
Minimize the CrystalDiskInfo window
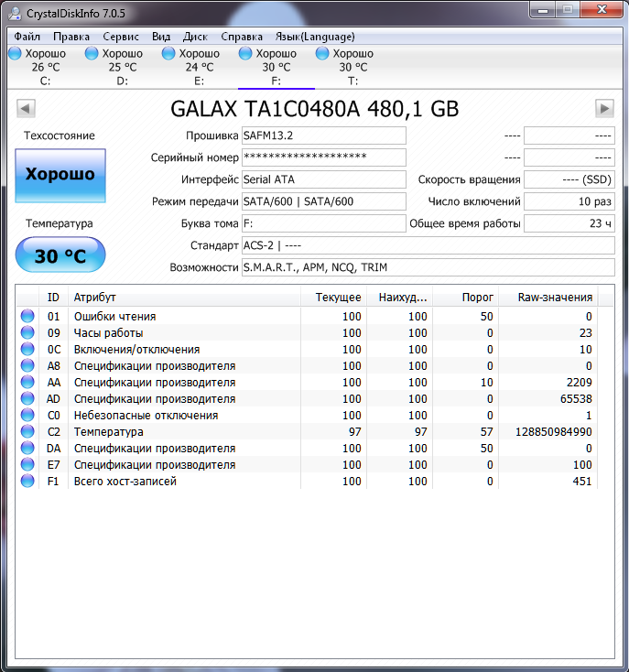coord(543,9)
